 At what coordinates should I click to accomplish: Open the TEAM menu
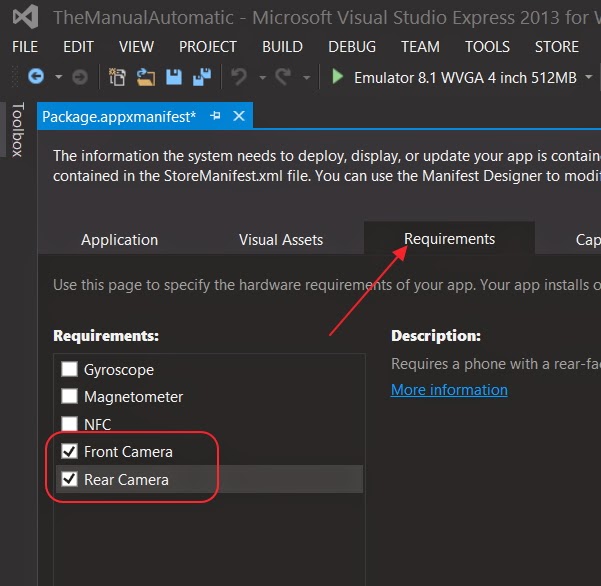click(420, 47)
